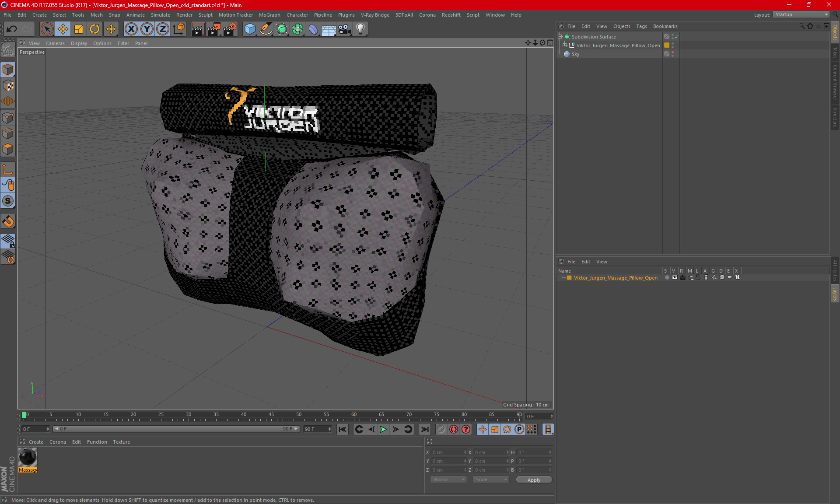Toggle coordinate system icon
The image size is (840, 504).
tap(179, 29)
